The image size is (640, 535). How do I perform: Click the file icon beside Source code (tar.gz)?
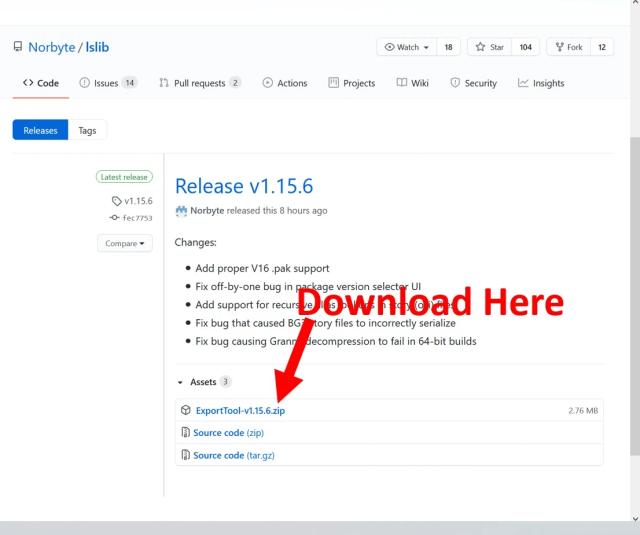coord(186,455)
